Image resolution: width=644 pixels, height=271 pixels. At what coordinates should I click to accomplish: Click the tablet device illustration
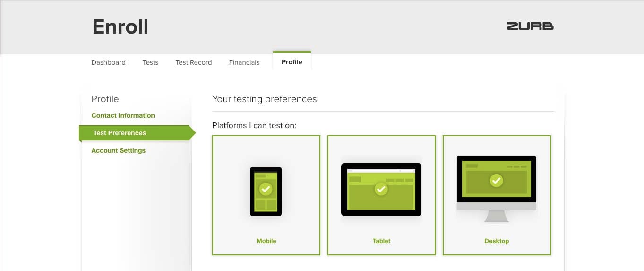coord(381,190)
